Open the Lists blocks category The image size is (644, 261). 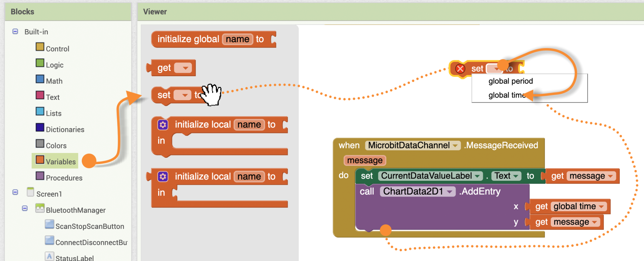tap(53, 113)
